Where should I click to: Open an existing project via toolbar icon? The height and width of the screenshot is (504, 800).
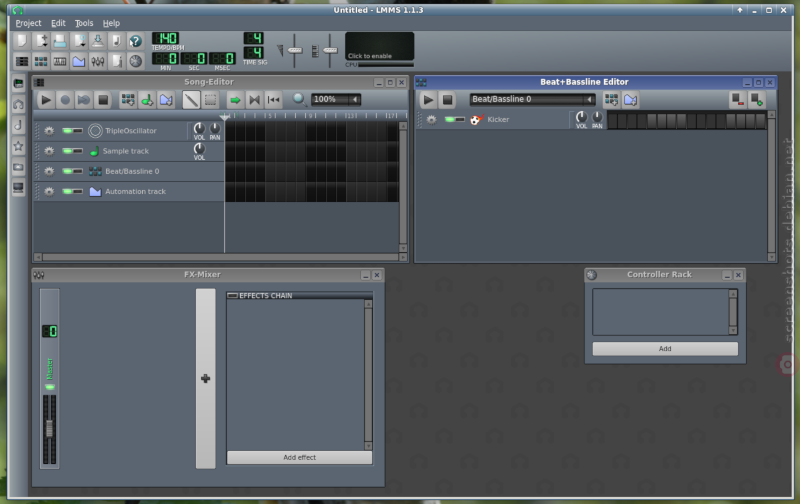[x=60, y=41]
